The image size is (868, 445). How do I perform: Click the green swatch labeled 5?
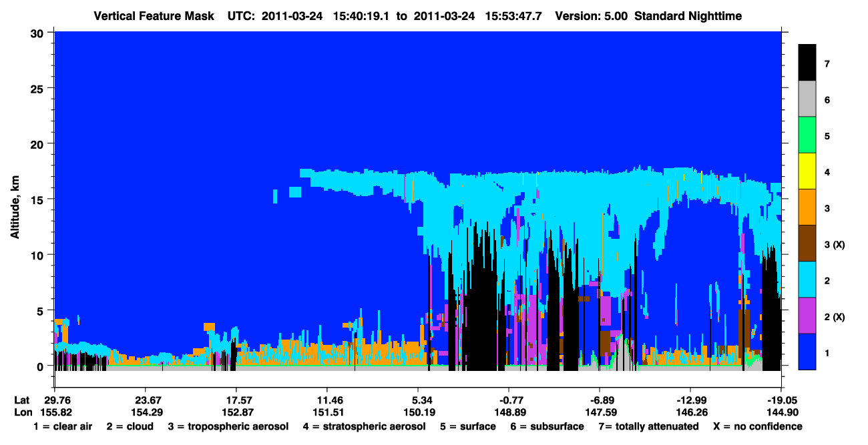pyautogui.click(x=807, y=135)
